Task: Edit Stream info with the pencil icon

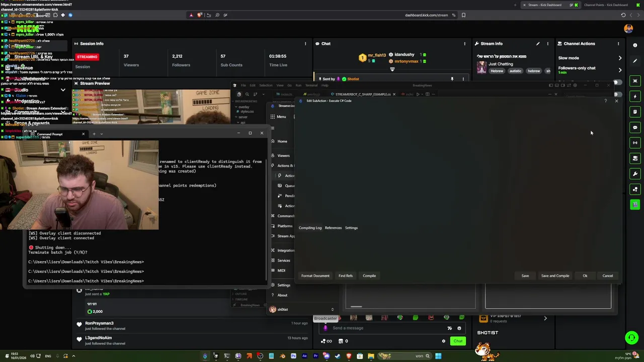Action: pos(538,44)
